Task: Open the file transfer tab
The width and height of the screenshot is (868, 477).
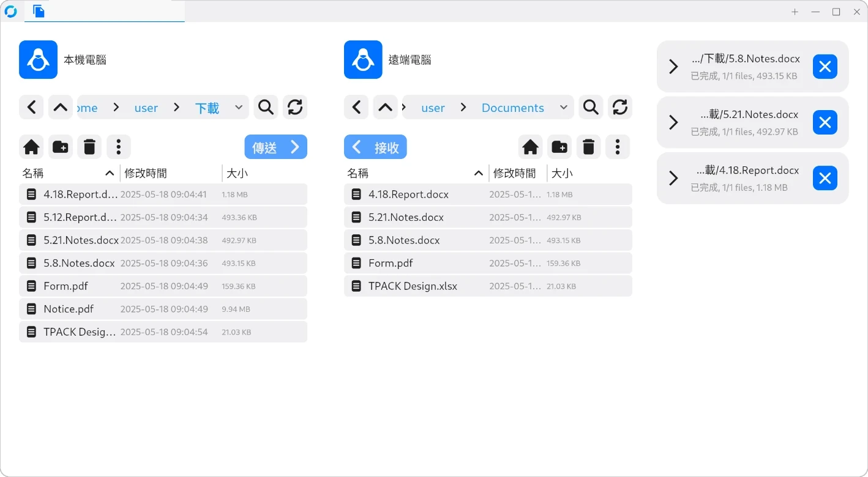Action: point(39,11)
